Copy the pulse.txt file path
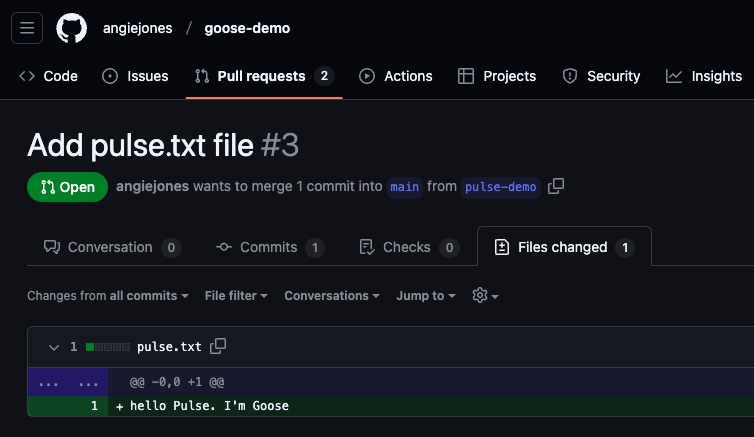This screenshot has width=754, height=437. coord(218,346)
